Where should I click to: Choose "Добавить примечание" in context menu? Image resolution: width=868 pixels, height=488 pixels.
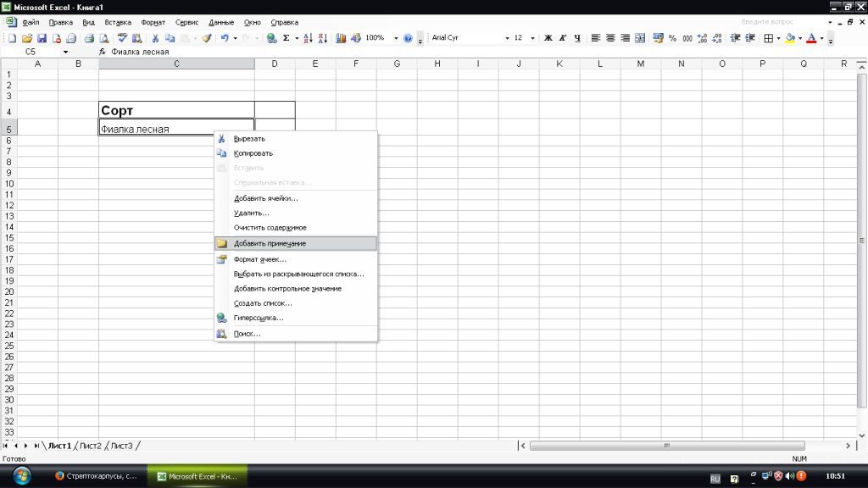[x=270, y=243]
